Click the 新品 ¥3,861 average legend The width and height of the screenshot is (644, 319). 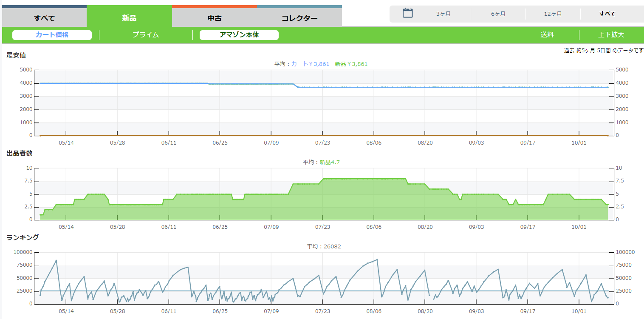[351, 64]
